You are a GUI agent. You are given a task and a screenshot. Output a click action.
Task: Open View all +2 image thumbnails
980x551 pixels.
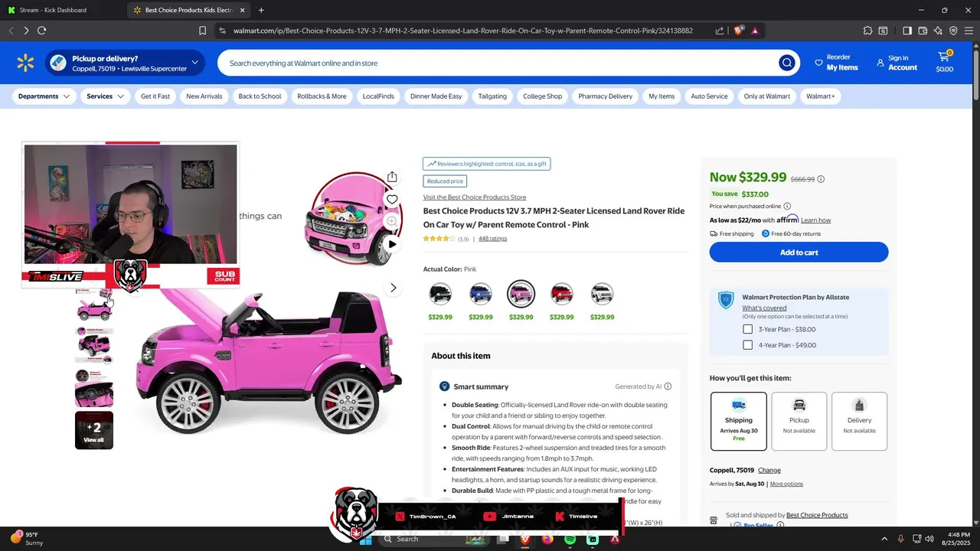[94, 430]
